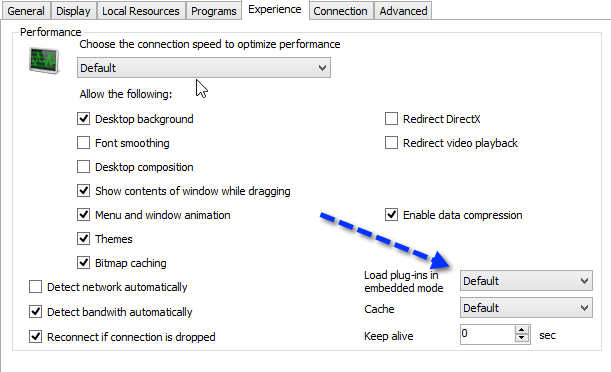Go to the Local Resources tab
611x372 pixels.
(141, 11)
